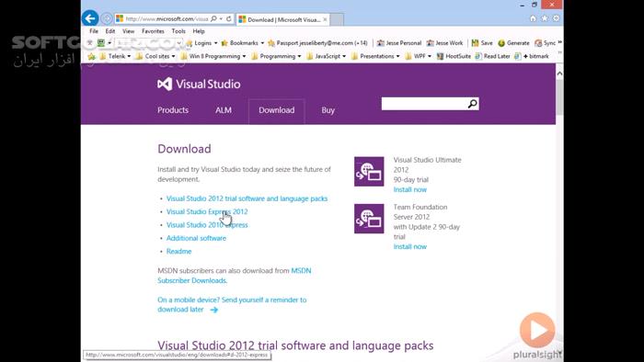Click the Save toolbar icon

(482, 43)
